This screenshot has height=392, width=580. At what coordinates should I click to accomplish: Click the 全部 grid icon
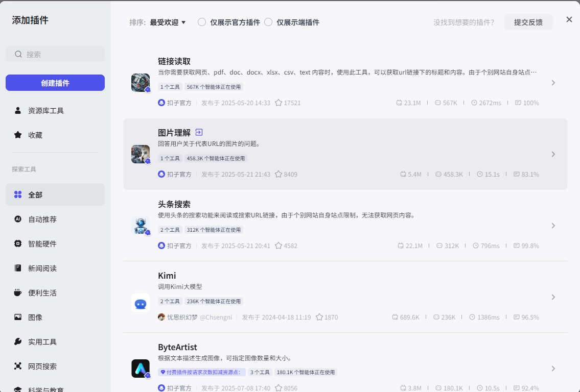(x=18, y=194)
